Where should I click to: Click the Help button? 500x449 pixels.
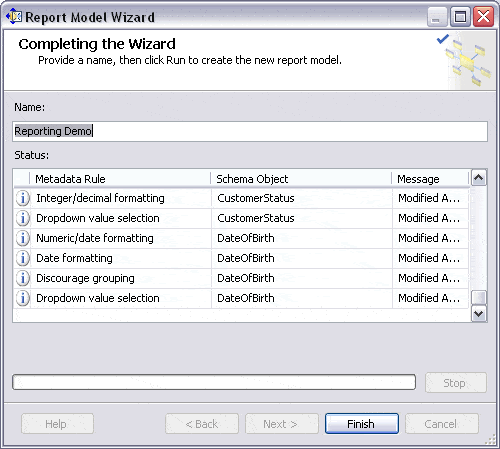click(x=57, y=424)
